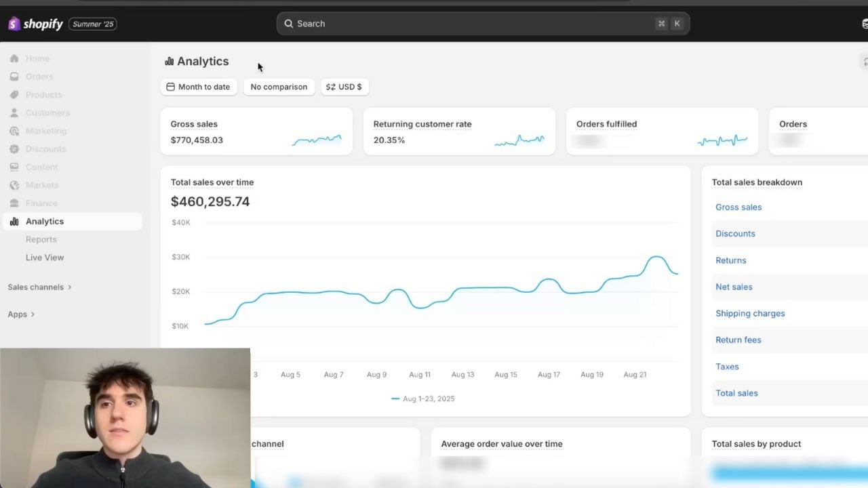Screen dimensions: 868x488
Task: Click the 20.35% returning rate value
Action: [x=389, y=140]
